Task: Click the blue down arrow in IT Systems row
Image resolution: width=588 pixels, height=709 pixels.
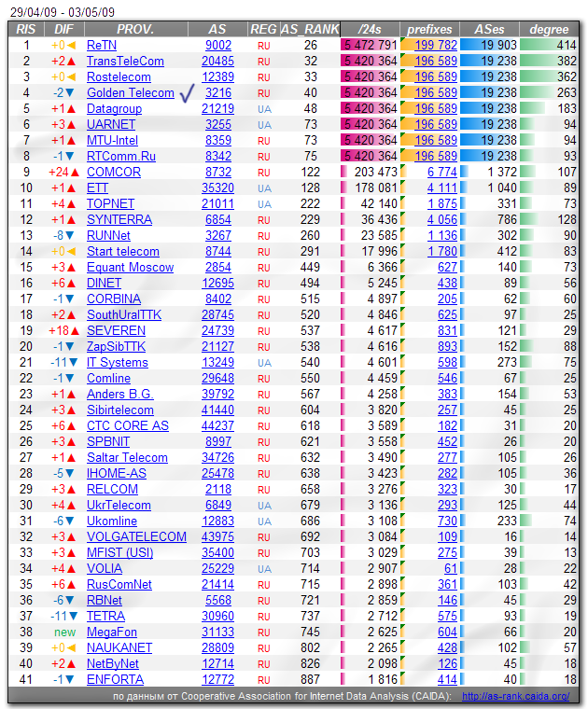Action: (74, 363)
